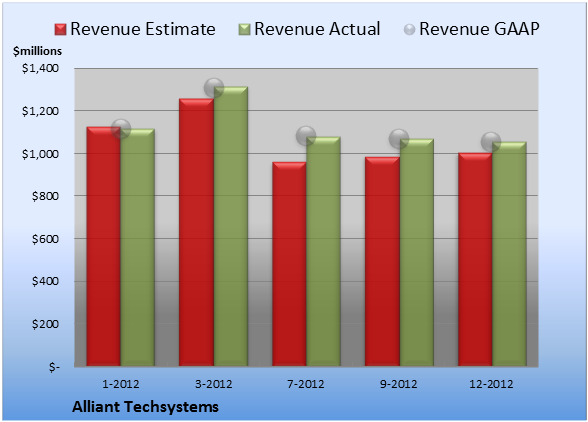Select the red estimate bar for 7-2012
Screen dimensions: 588x422
point(289,264)
